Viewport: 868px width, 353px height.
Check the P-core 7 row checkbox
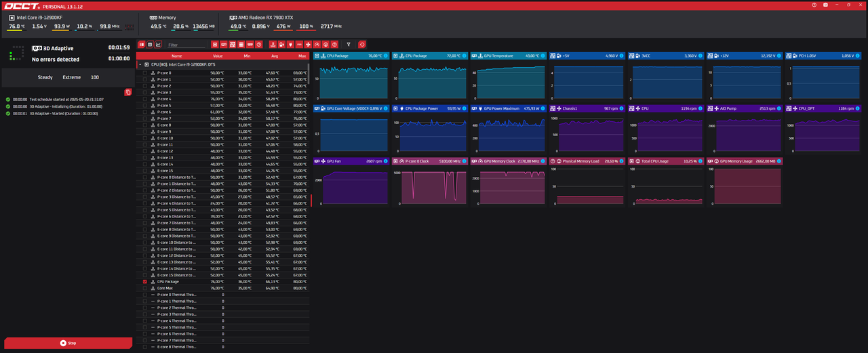tap(144, 119)
